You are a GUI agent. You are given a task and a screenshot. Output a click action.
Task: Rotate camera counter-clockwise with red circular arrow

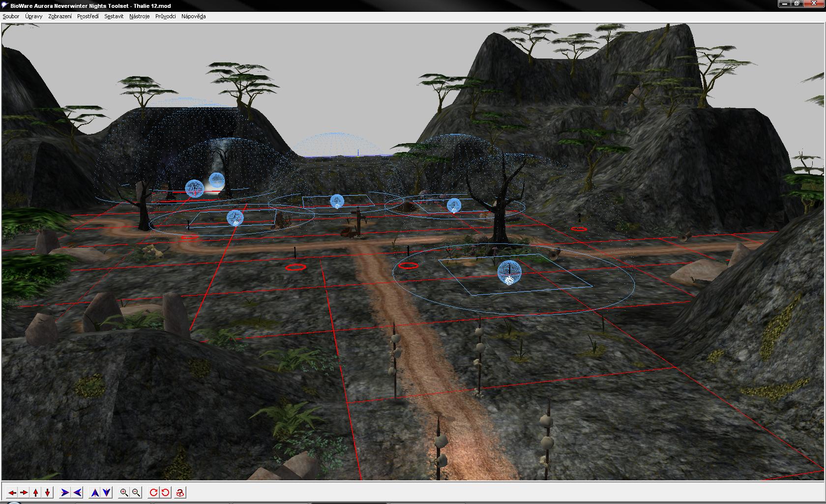(x=166, y=492)
